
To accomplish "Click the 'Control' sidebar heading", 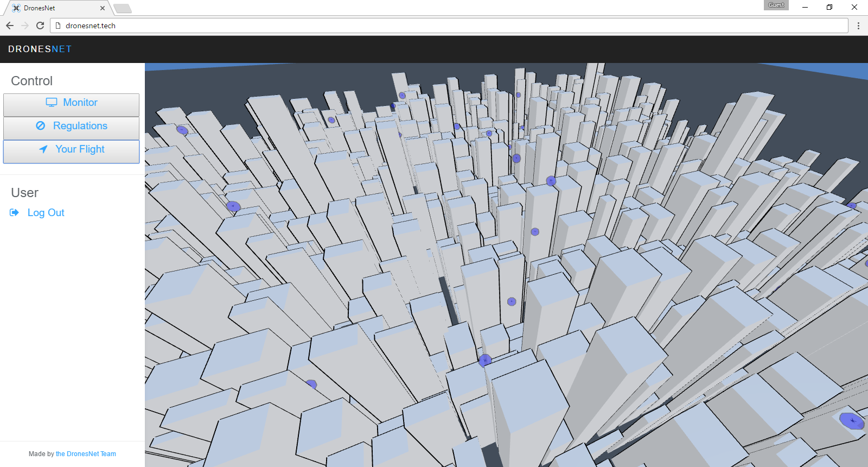I will coord(32,81).
